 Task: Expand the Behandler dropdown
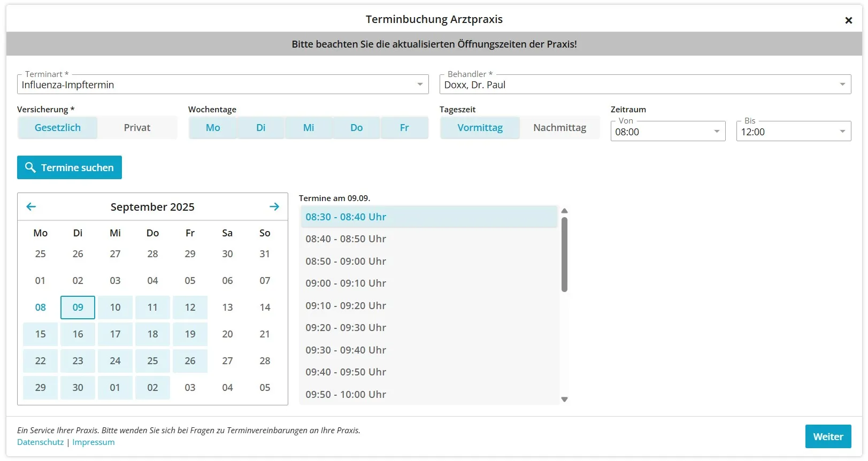pyautogui.click(x=645, y=84)
